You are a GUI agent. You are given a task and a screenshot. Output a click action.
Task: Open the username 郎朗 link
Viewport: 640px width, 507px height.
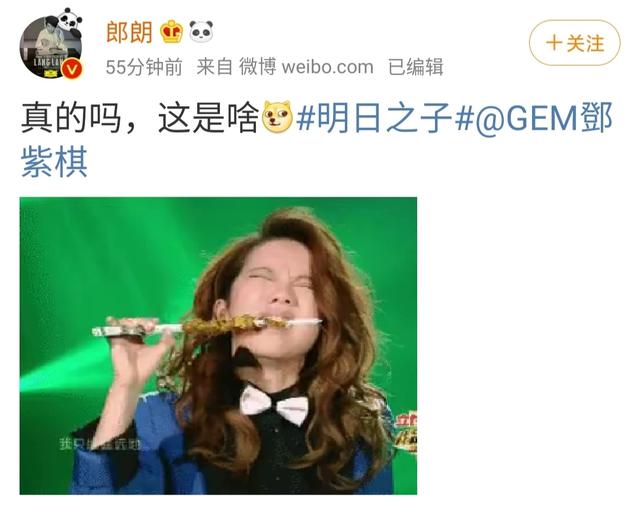click(129, 32)
